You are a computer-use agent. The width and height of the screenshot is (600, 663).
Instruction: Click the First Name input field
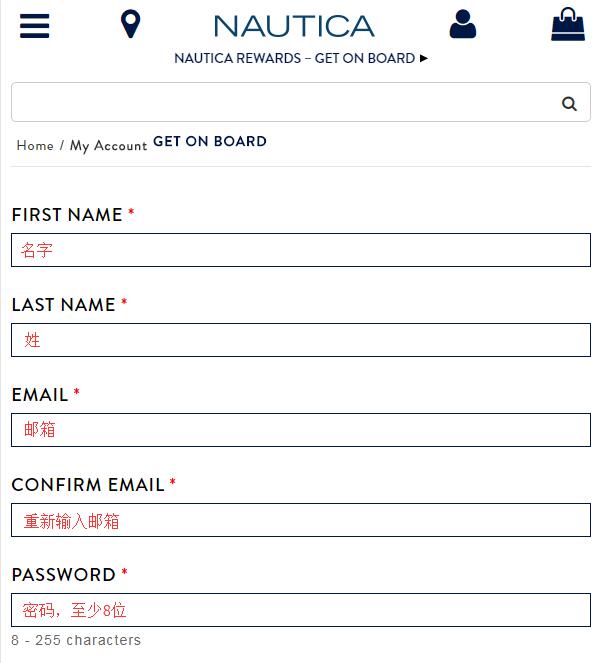pos(301,250)
